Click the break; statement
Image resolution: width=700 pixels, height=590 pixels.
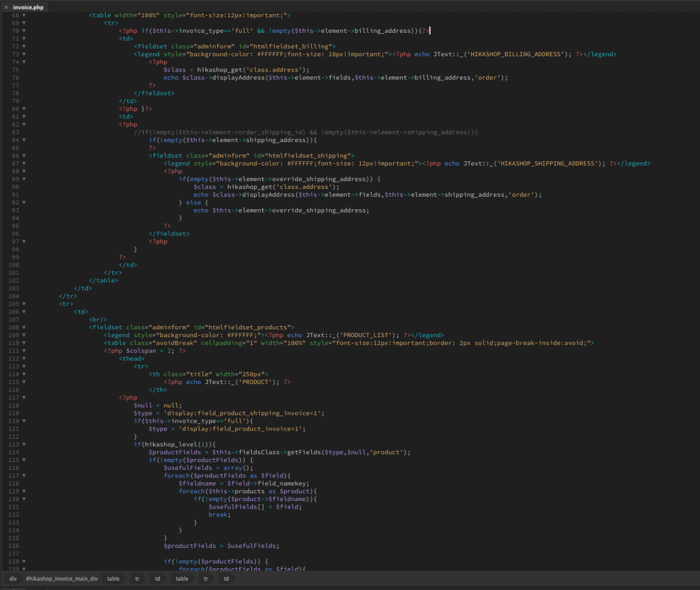220,515
